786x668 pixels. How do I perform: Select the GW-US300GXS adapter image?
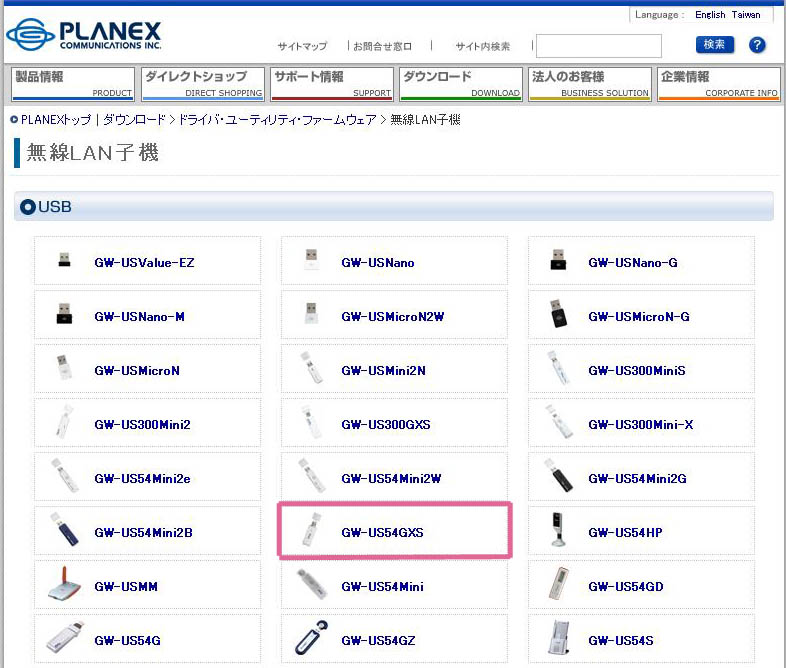pos(311,422)
